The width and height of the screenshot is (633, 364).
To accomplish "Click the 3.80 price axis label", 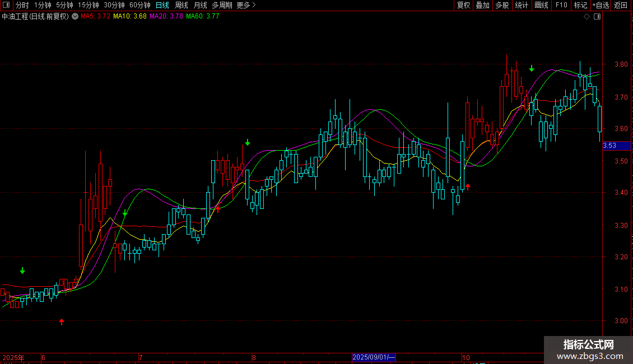I will [621, 64].
